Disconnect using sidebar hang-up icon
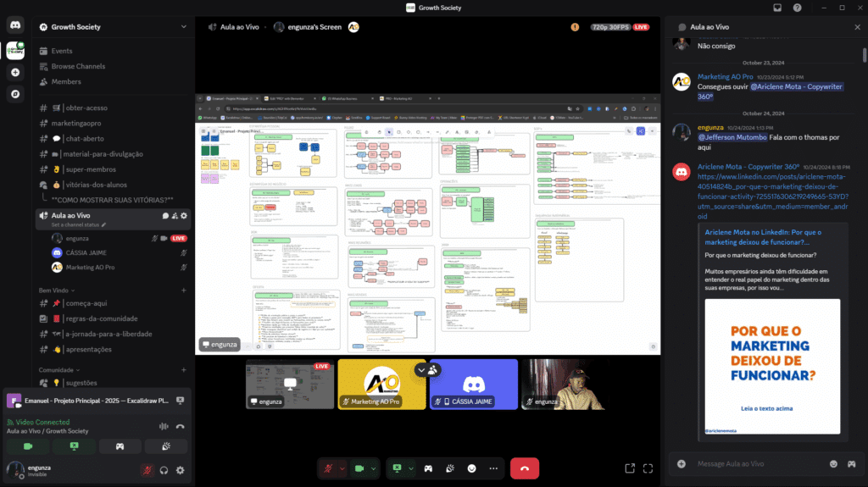The image size is (868, 487). (180, 427)
